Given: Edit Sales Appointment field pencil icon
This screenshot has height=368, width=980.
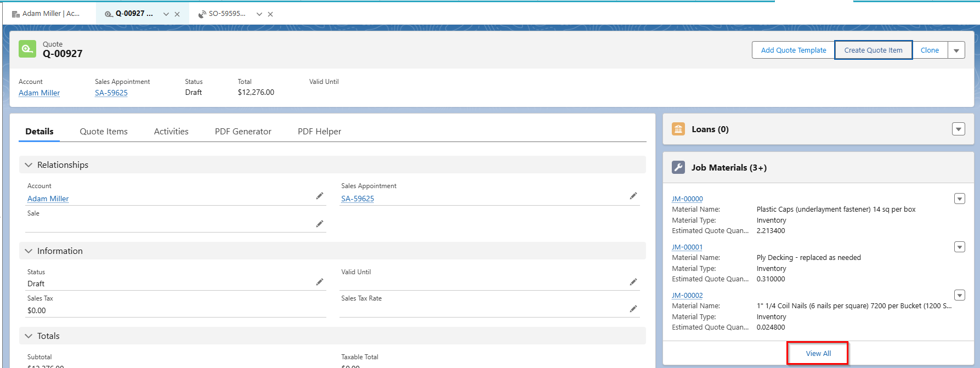Looking at the screenshot, I should tap(633, 196).
